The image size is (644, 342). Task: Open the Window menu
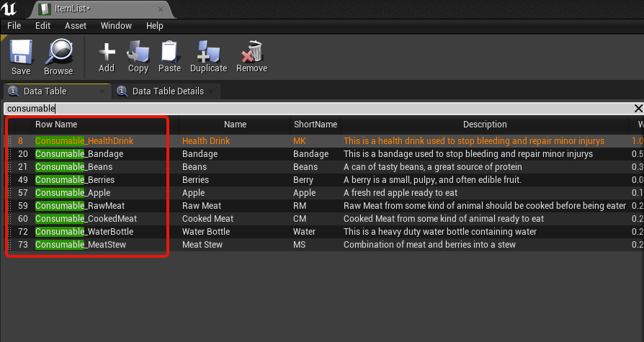tap(116, 26)
